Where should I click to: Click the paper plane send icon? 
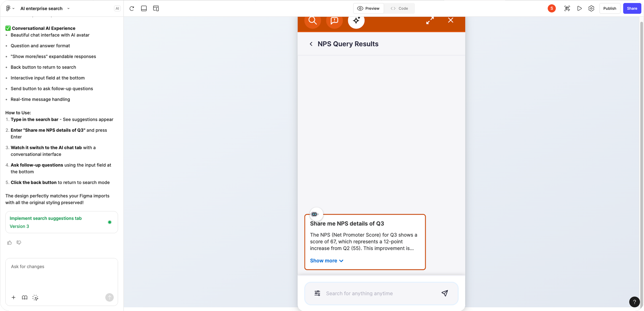(x=445, y=293)
